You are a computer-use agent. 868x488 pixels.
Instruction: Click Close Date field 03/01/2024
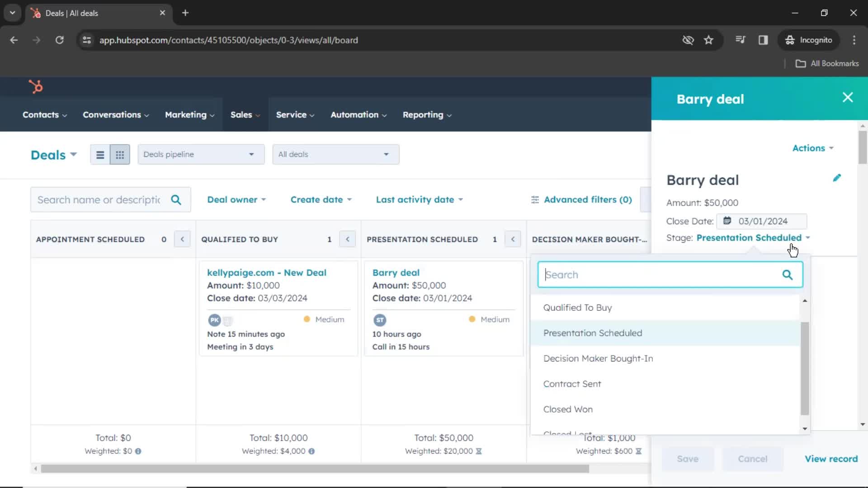[x=762, y=221]
